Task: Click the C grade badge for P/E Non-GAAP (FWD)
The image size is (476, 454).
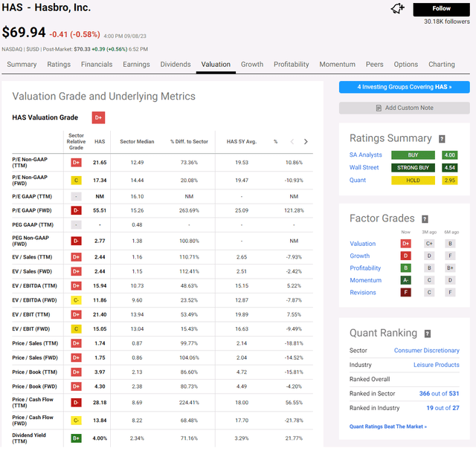Action: pos(76,181)
